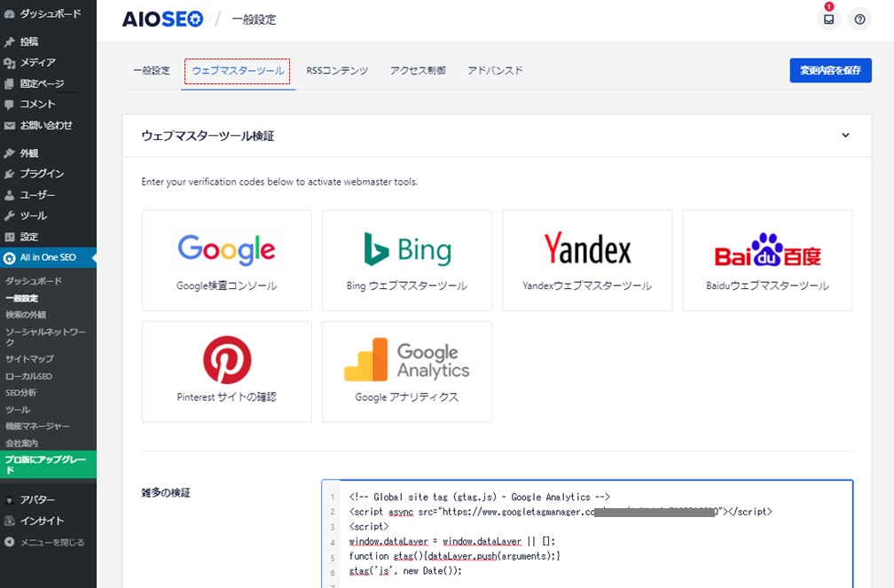Switch to the アクセス制御 tab
This screenshot has height=588, width=894.
pyautogui.click(x=418, y=71)
